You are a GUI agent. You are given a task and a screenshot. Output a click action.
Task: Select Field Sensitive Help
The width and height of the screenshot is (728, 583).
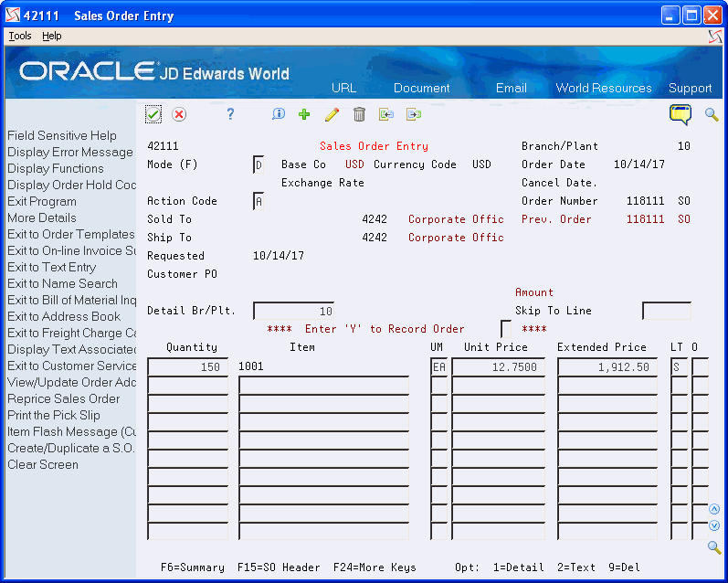point(62,135)
